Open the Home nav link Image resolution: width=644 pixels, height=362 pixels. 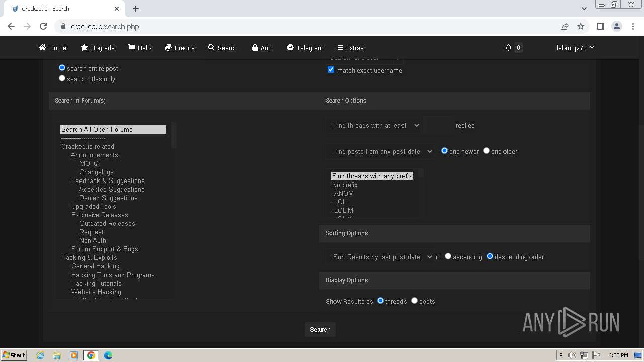point(52,48)
